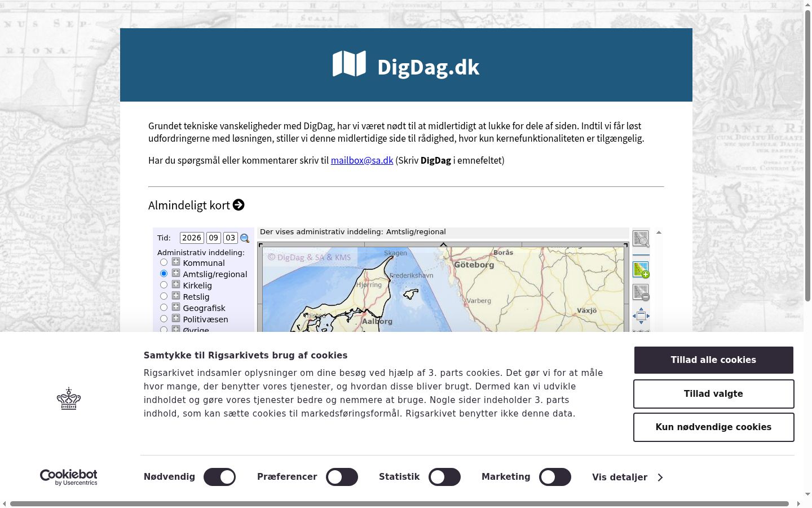The width and height of the screenshot is (812, 508).
Task: Click the Retslig label
Action: 196,297
